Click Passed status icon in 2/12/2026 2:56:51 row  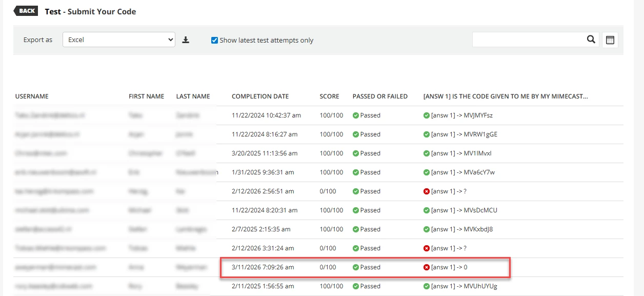coord(356,191)
